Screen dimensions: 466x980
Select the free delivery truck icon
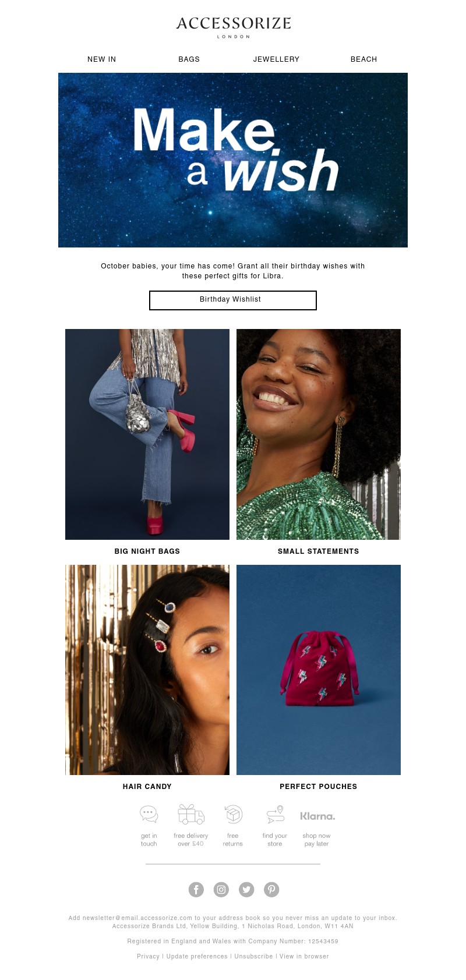point(191,814)
